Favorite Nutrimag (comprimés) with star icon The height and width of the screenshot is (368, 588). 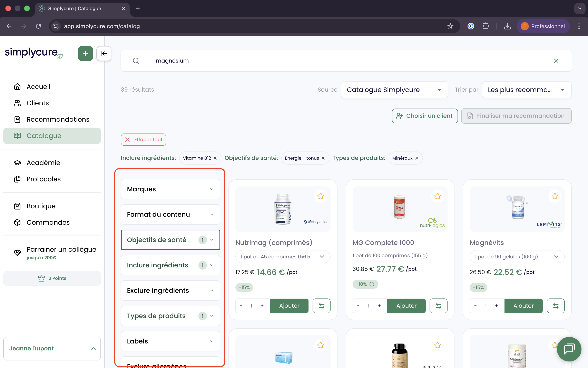coord(321,196)
